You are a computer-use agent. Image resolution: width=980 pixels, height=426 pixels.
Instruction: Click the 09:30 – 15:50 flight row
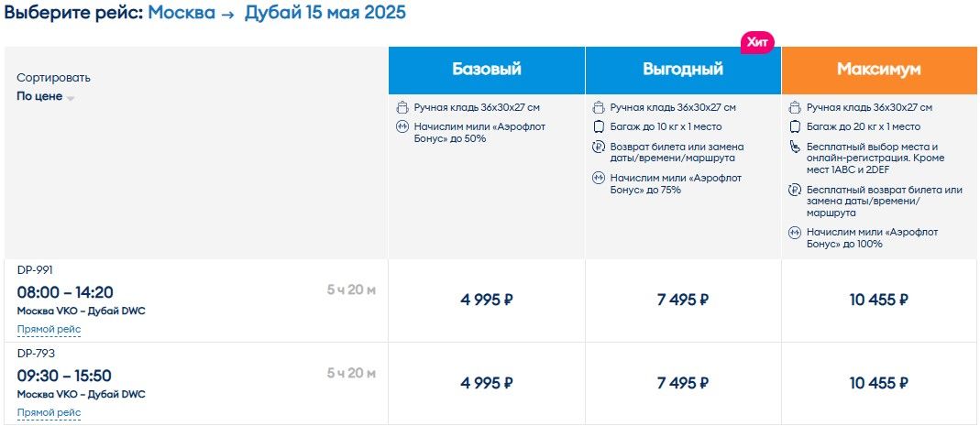(x=195, y=384)
